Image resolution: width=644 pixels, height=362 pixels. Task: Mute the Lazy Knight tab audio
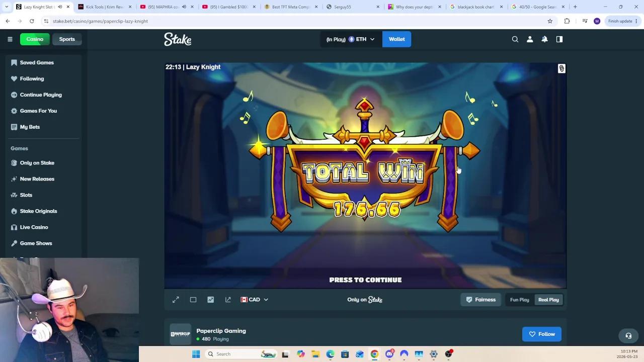pyautogui.click(x=60, y=7)
